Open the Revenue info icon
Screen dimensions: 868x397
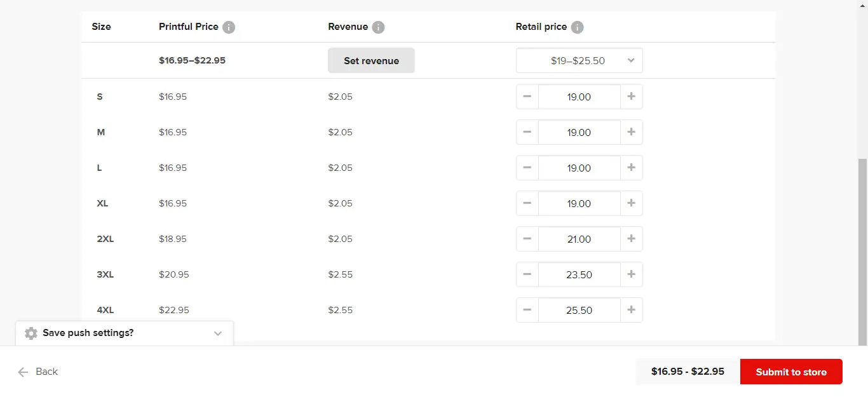pyautogui.click(x=378, y=27)
